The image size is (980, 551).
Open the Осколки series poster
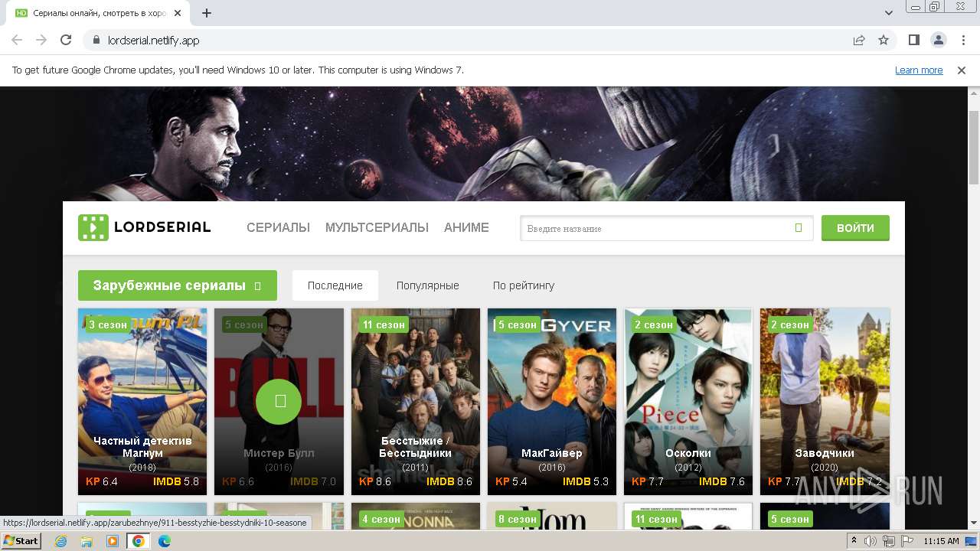coord(688,402)
